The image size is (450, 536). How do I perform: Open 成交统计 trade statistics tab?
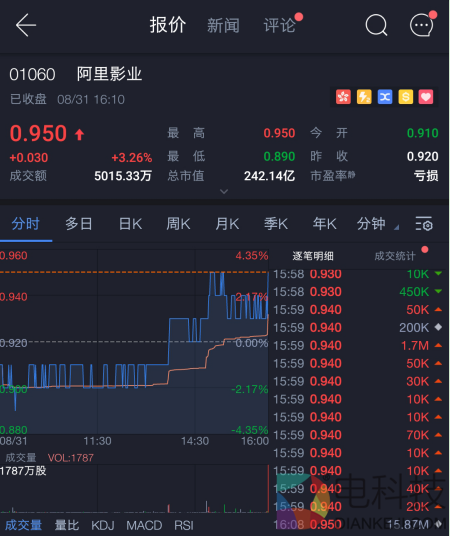[395, 256]
